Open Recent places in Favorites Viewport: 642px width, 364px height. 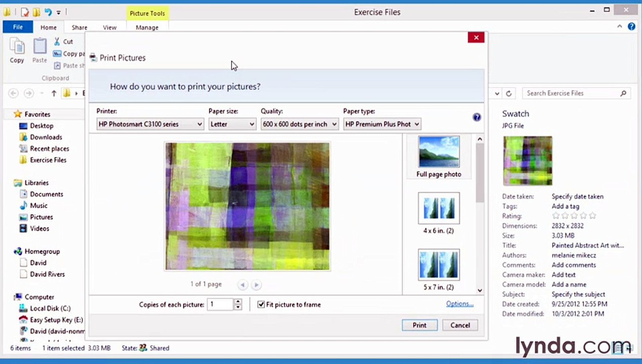coord(50,149)
